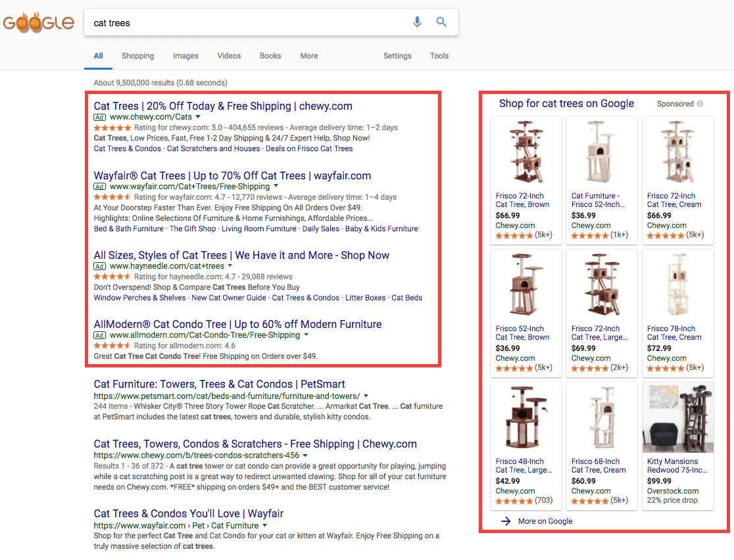Start voice search with the microphone icon
The width and height of the screenshot is (734, 560).
point(417,22)
